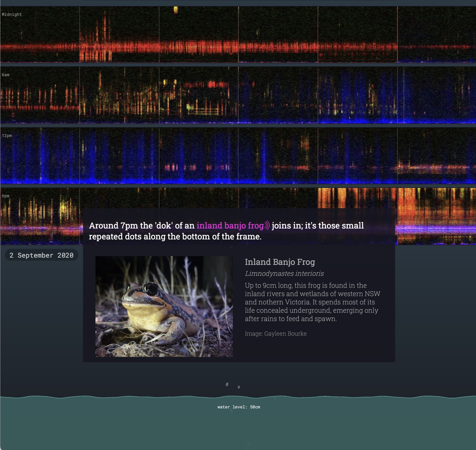Open the inland banjo frog photo
The image size is (476, 450).
pyautogui.click(x=164, y=306)
